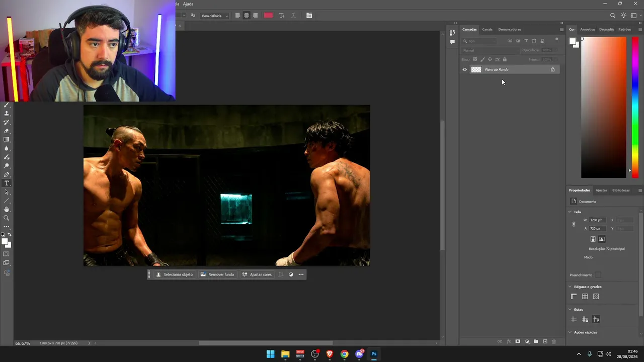
Task: Open the Layers panel options menu
Action: [x=561, y=29]
